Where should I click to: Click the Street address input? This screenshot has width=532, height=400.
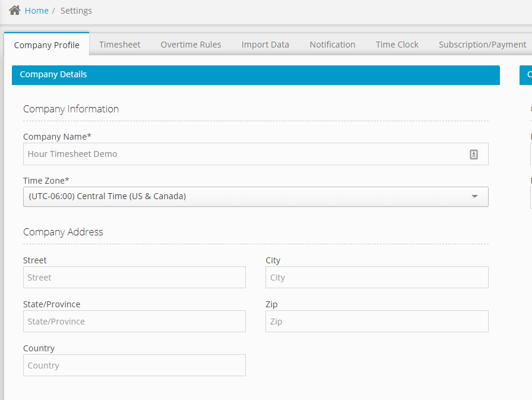tap(134, 277)
